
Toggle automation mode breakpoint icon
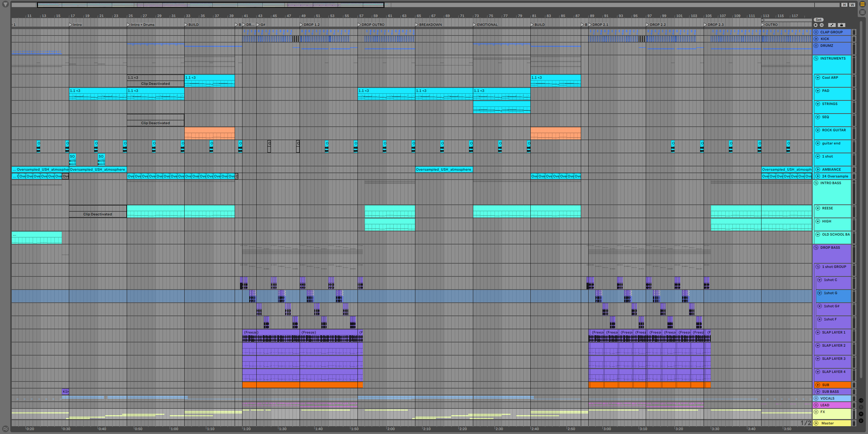coord(832,25)
